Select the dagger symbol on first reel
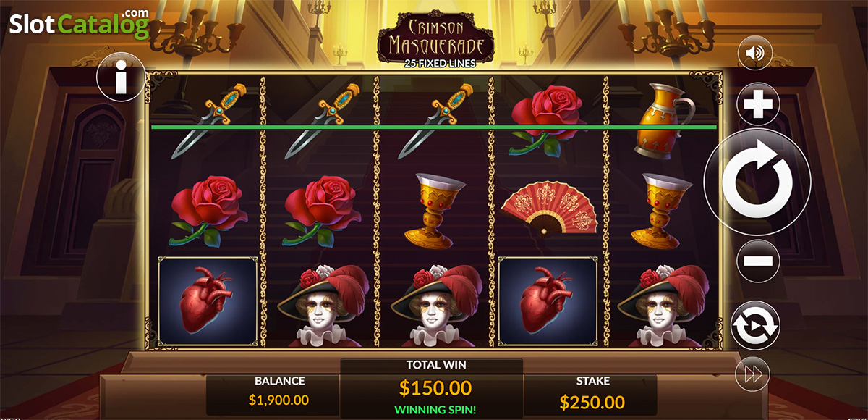868x420 pixels. [208, 120]
